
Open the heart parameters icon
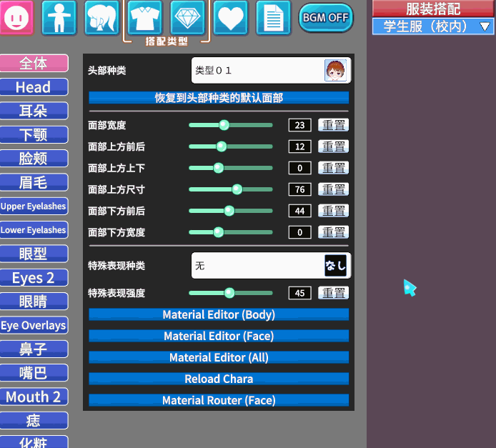(231, 17)
